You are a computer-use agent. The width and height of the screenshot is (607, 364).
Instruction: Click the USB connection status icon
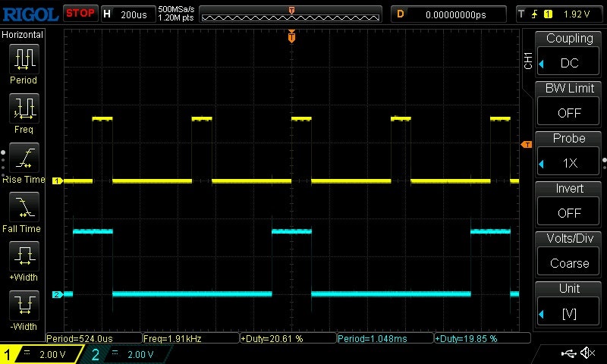point(568,353)
